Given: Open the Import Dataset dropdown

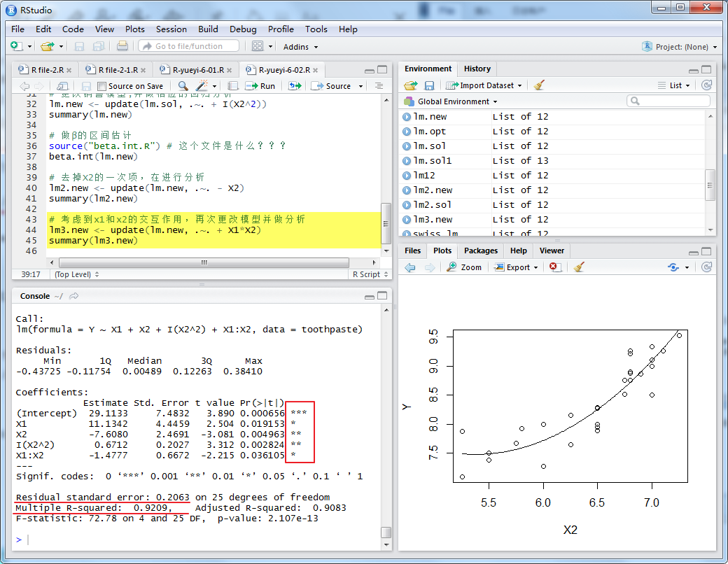Looking at the screenshot, I should (x=490, y=85).
